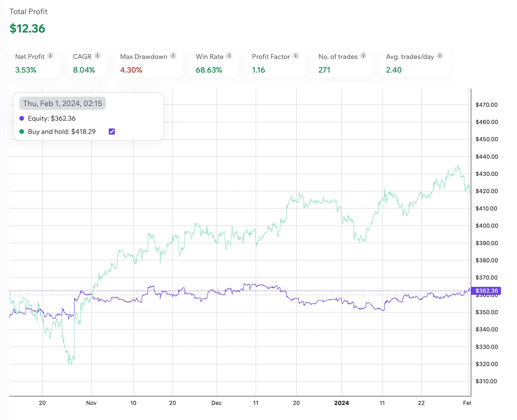Open the Profit Factor info icon
517x420 pixels.
point(296,56)
